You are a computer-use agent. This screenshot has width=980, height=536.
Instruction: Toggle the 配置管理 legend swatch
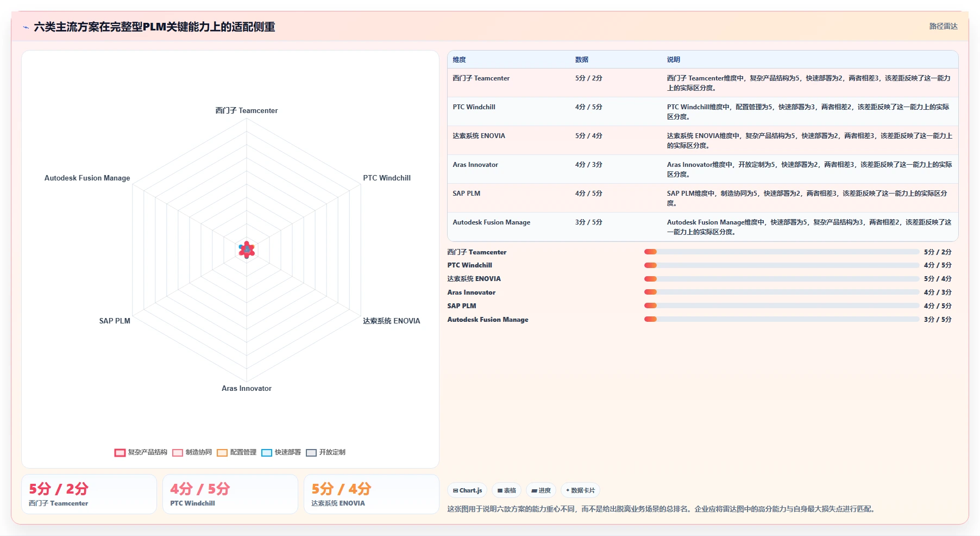click(x=222, y=452)
